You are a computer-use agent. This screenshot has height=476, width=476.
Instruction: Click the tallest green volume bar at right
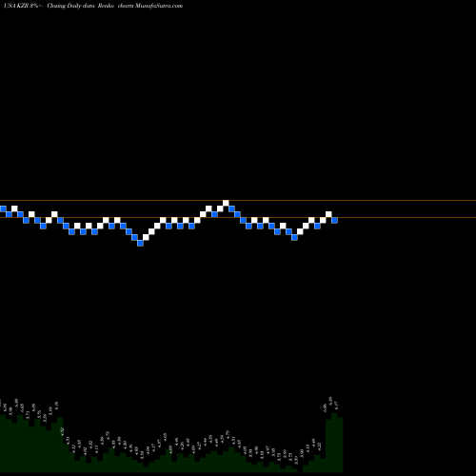coord(334,443)
